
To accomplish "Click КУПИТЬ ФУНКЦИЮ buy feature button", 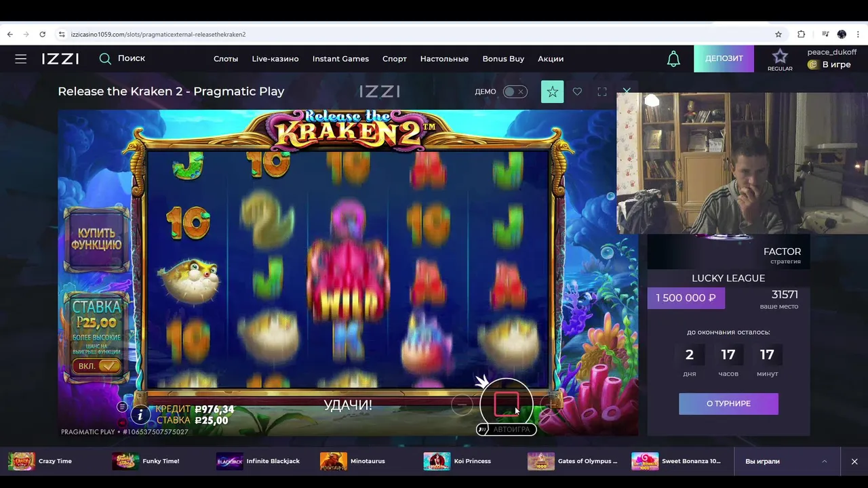I will coord(96,239).
